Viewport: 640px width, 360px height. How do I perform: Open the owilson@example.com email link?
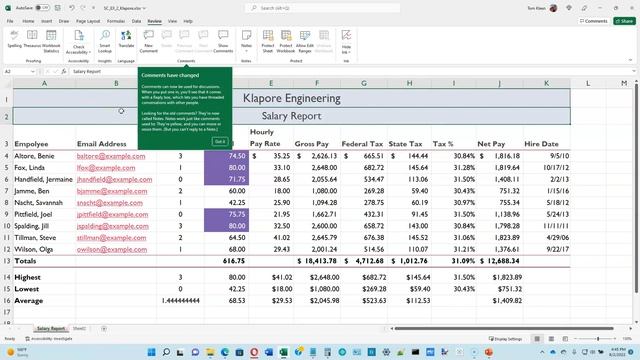tap(111, 249)
